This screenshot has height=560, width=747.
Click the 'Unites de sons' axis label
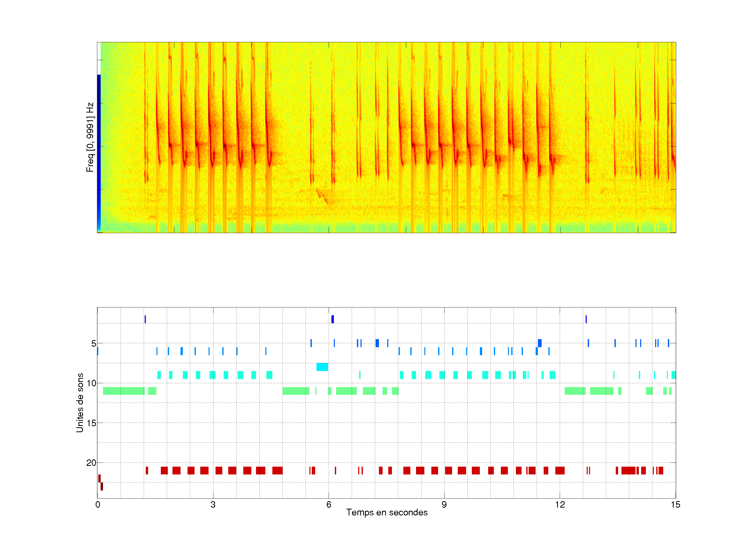click(80, 403)
